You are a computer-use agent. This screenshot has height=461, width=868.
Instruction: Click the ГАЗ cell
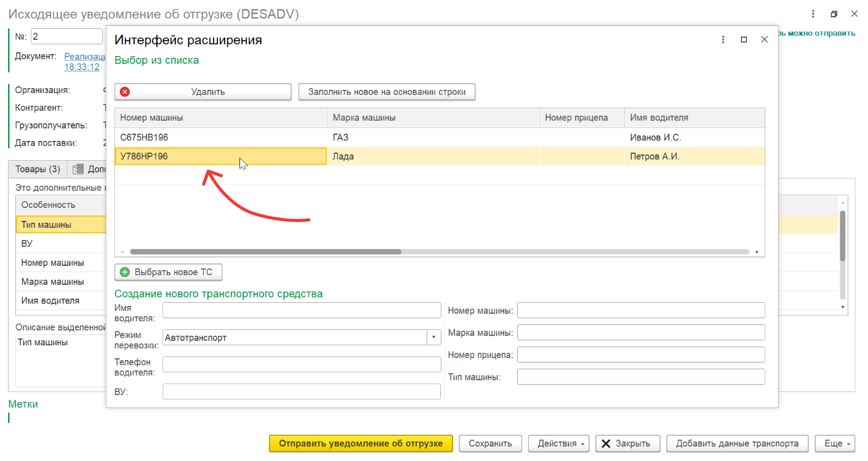433,137
